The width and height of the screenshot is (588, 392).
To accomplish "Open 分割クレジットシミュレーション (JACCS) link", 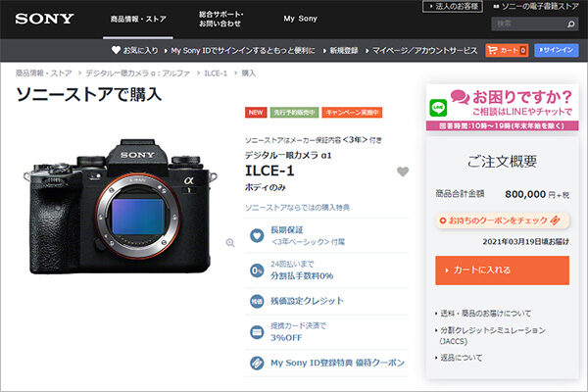I will click(492, 335).
